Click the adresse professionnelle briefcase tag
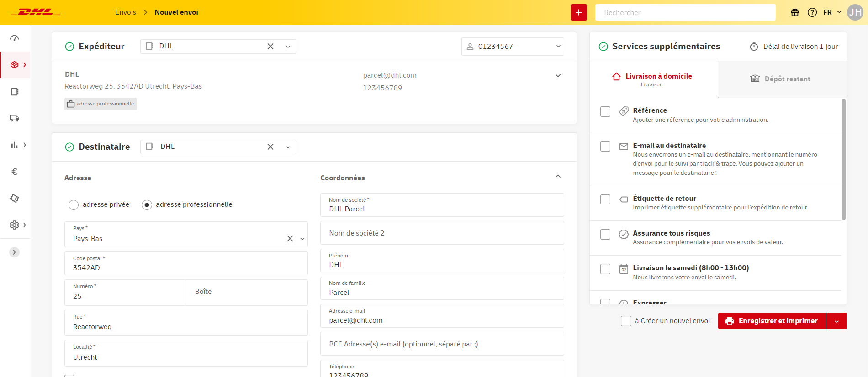The height and width of the screenshot is (377, 868). click(x=101, y=104)
